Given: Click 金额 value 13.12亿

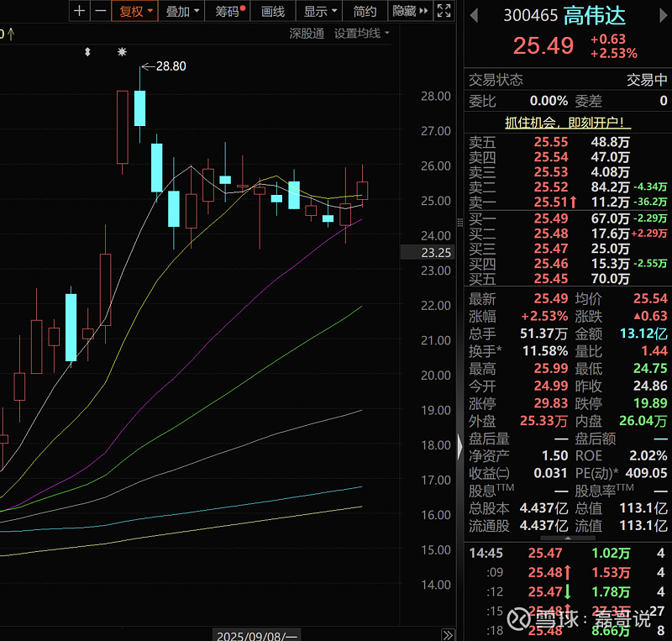Looking at the screenshot, I should (x=643, y=334).
